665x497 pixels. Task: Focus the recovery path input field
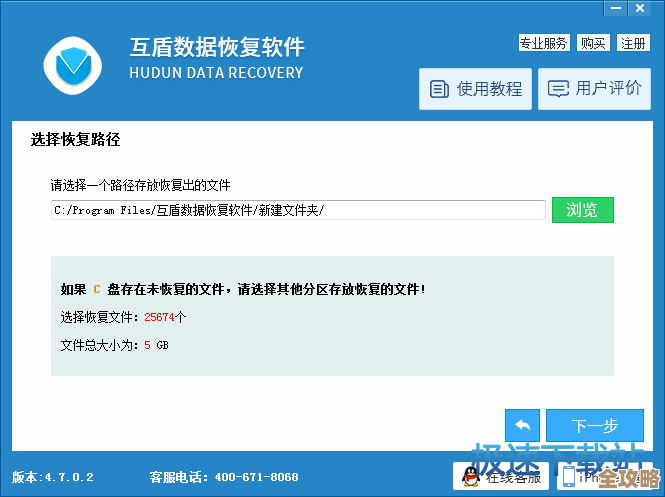[298, 210]
